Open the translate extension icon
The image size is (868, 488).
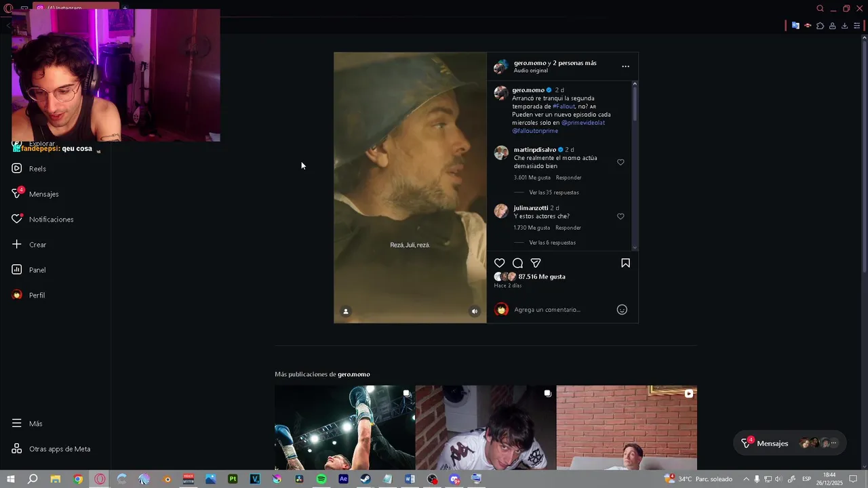795,26
